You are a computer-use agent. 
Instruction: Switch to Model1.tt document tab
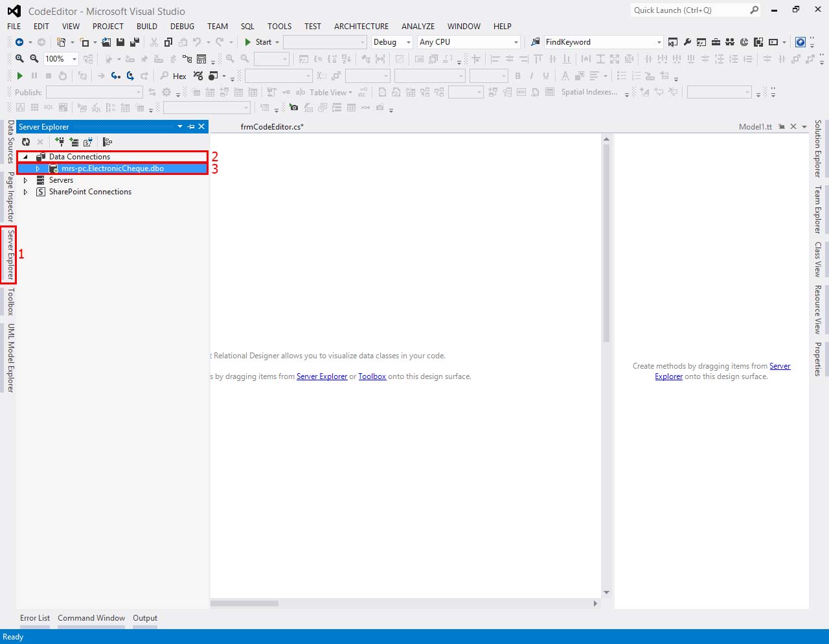pos(755,127)
